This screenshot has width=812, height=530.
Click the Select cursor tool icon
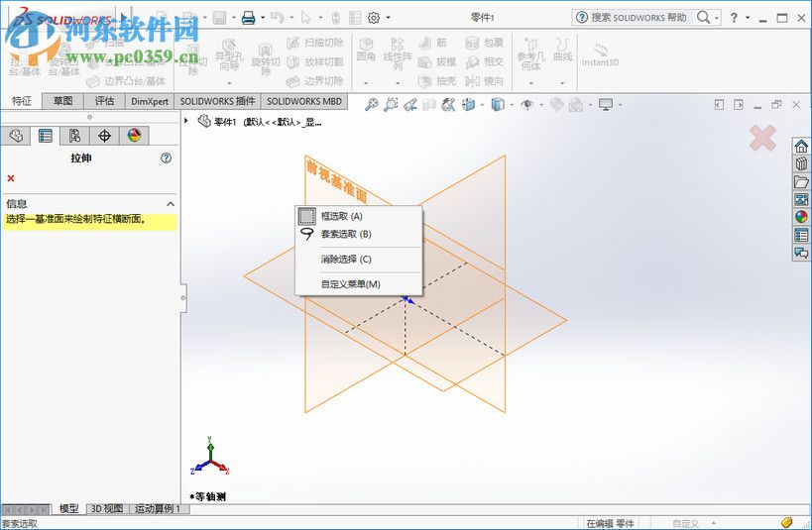point(306,18)
